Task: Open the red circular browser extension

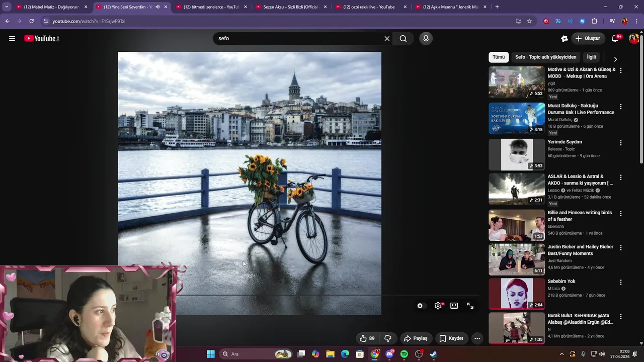Action: tap(546, 21)
